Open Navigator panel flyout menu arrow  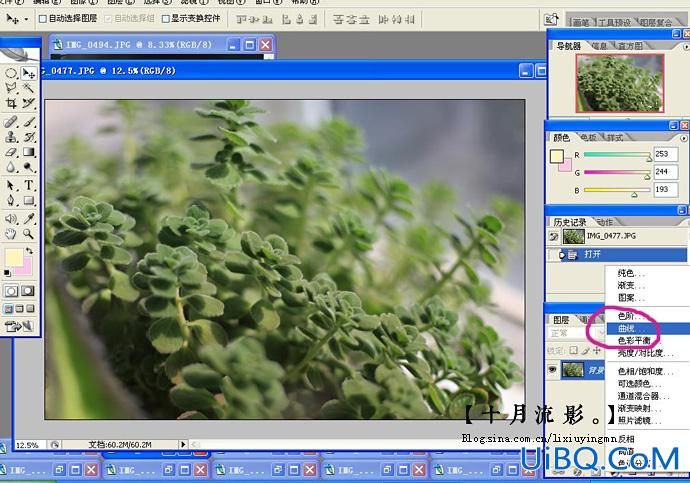[686, 46]
